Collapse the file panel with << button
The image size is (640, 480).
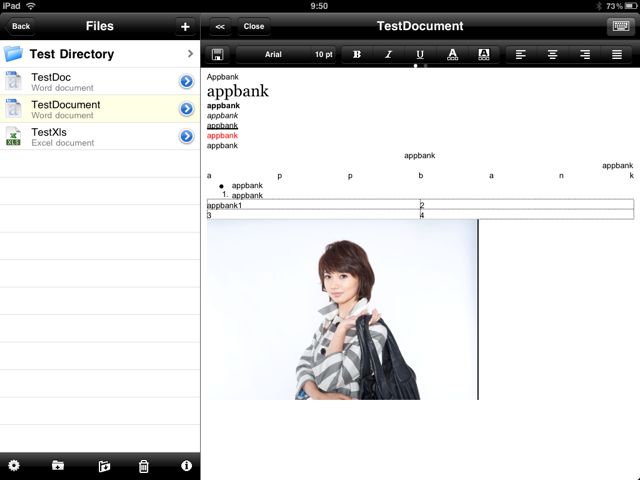220,27
